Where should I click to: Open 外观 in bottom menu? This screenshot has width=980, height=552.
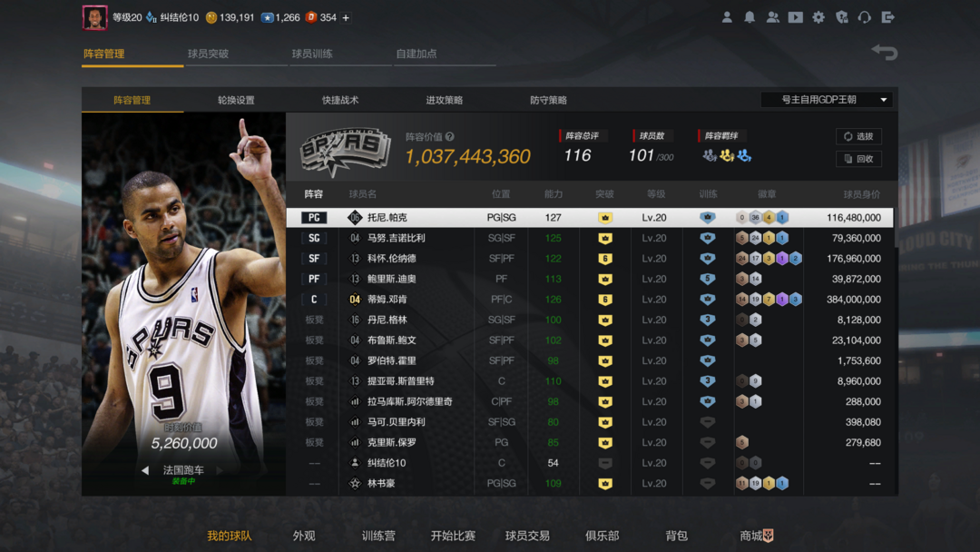click(304, 536)
